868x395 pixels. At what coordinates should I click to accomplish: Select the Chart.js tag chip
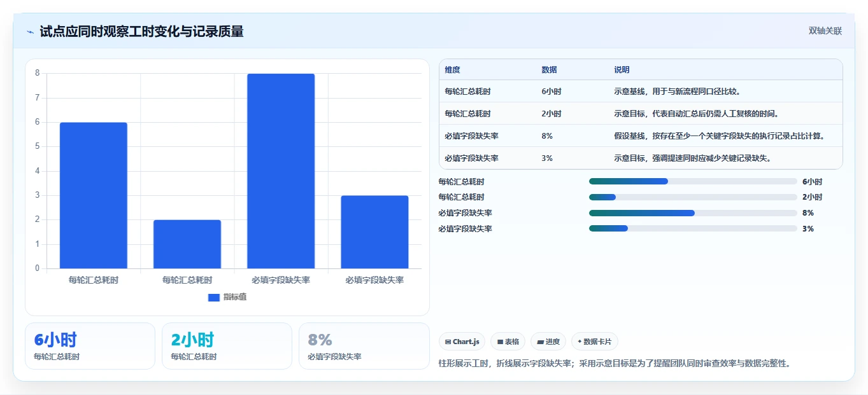[x=462, y=342]
